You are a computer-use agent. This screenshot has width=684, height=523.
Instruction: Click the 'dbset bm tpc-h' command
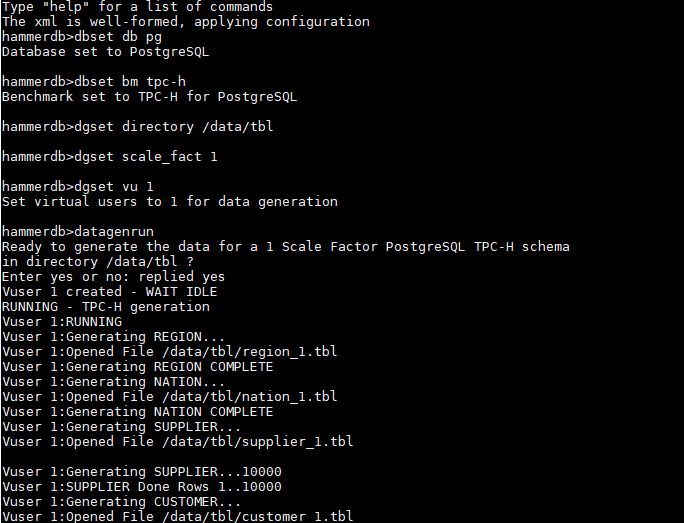[x=94, y=82]
